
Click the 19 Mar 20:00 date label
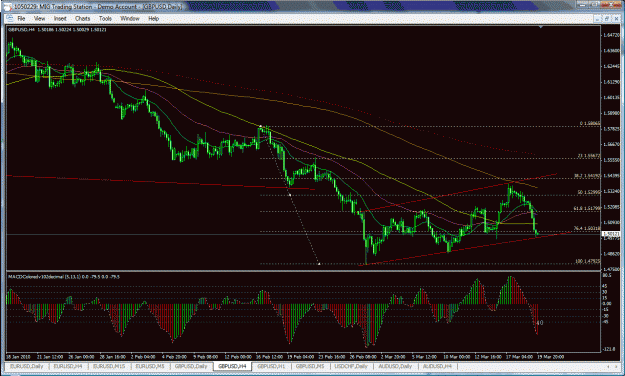(550, 357)
